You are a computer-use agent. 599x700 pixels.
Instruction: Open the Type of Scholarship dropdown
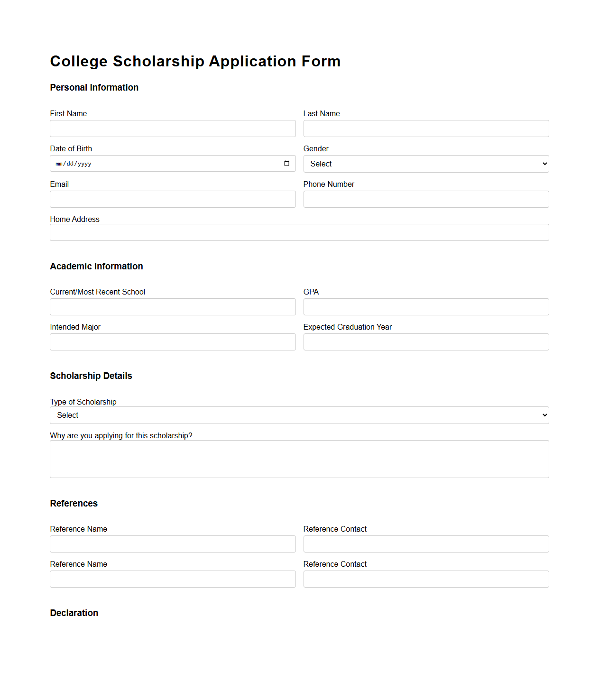tap(299, 415)
